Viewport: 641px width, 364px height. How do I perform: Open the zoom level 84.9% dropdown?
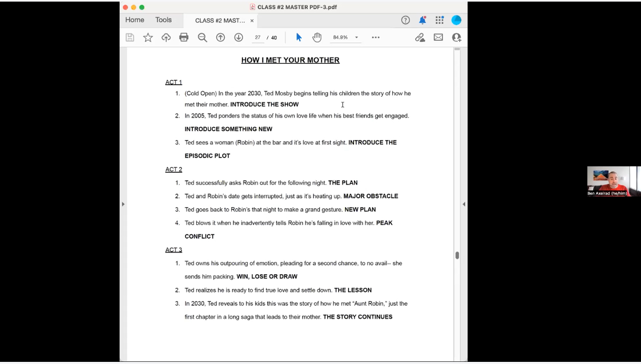click(346, 38)
